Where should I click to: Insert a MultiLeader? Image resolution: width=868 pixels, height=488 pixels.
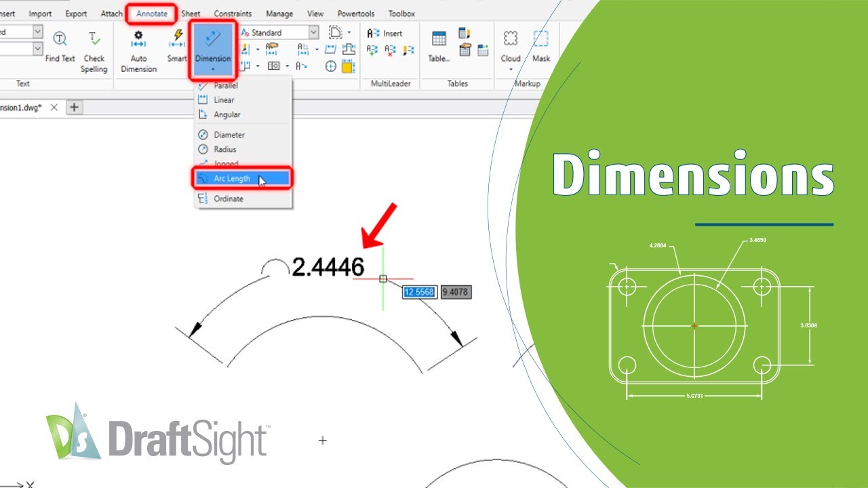384,33
